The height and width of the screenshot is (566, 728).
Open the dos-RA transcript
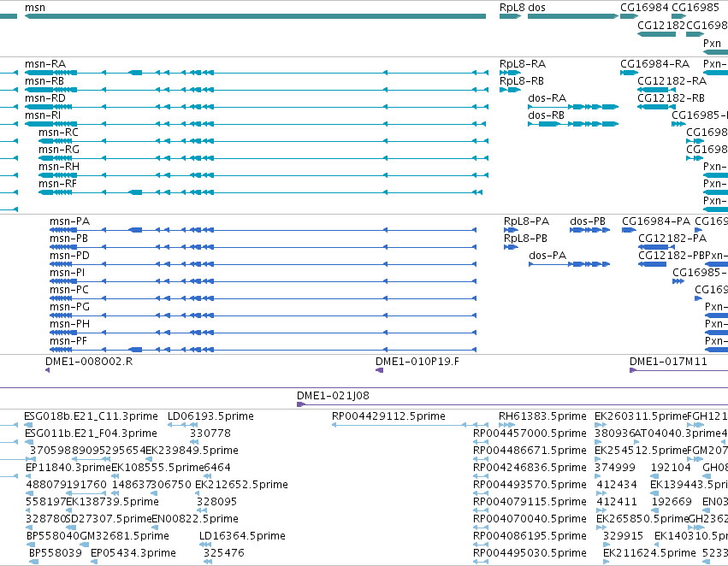click(x=573, y=107)
